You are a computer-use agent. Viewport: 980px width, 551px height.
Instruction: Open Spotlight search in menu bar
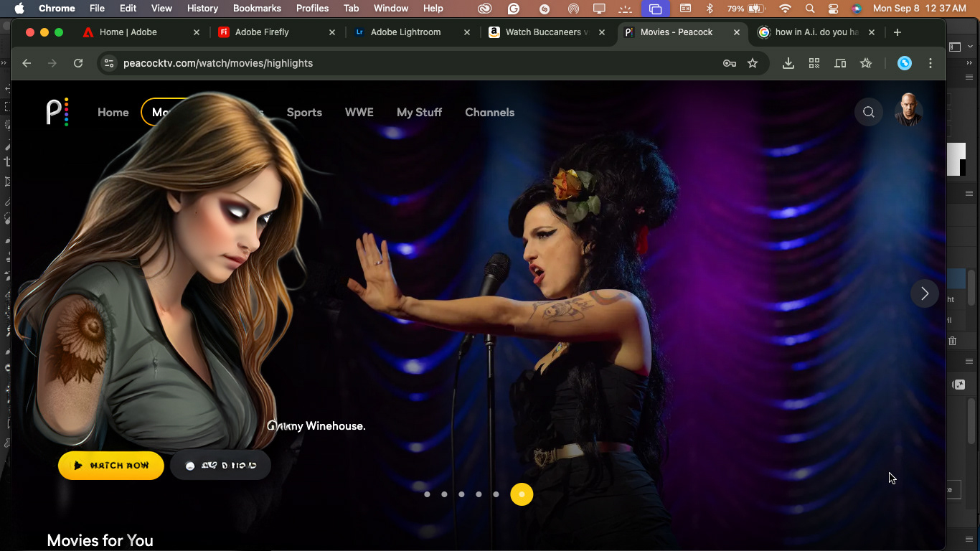tap(810, 9)
